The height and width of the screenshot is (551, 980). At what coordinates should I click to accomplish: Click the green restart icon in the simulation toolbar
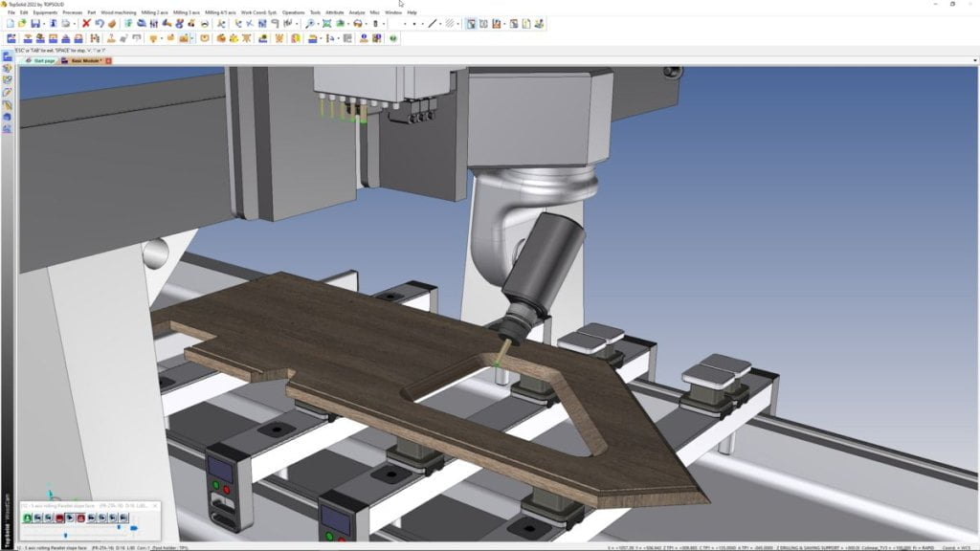click(x=28, y=518)
